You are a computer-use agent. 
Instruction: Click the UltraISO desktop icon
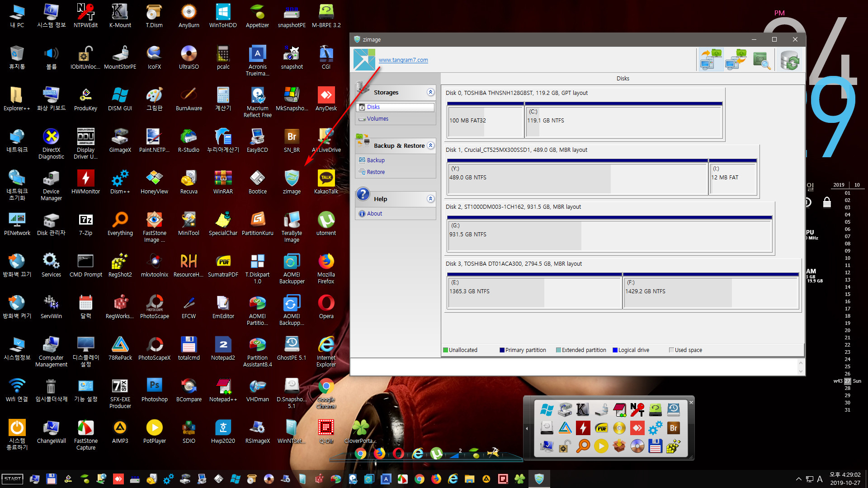(x=189, y=57)
